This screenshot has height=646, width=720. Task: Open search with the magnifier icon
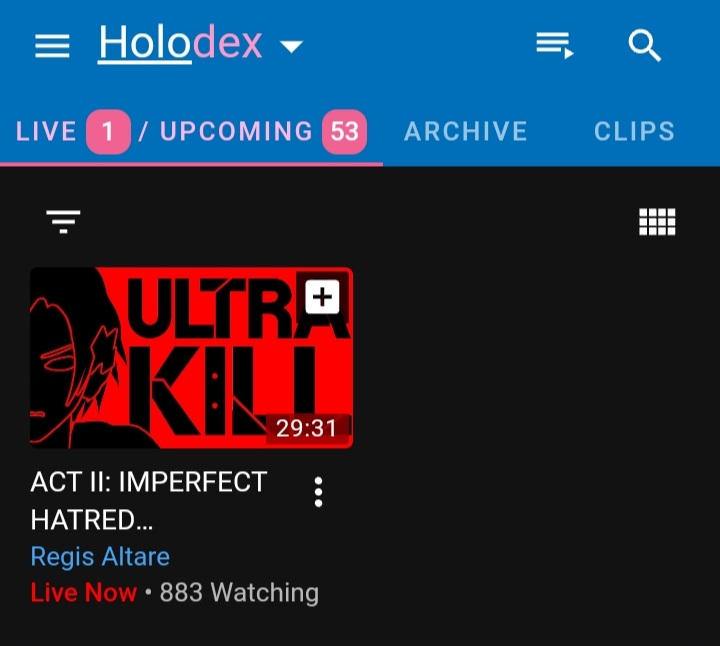644,45
